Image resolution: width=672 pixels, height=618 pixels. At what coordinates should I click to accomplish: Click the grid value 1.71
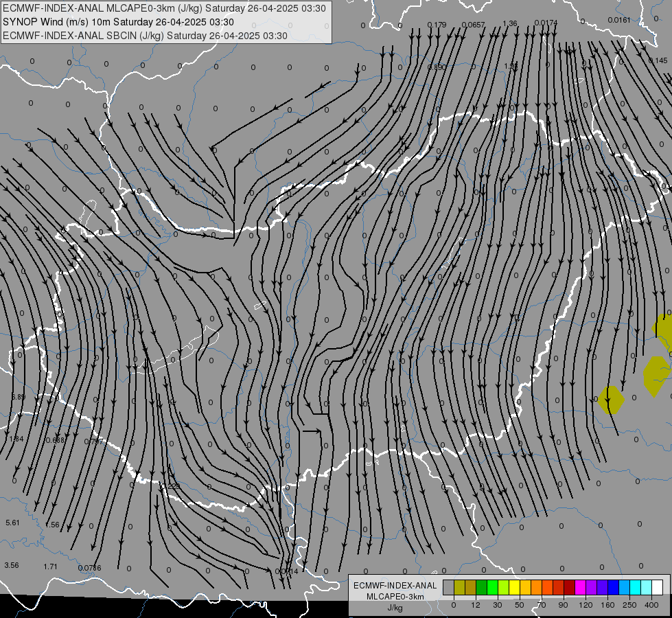tap(50, 566)
